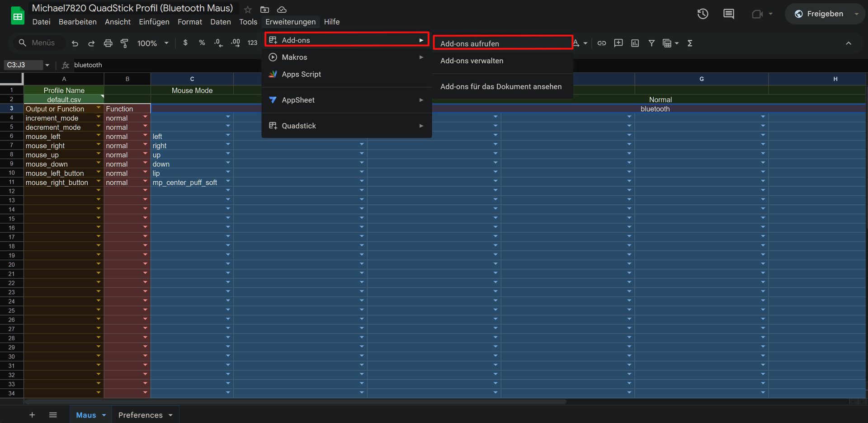
Task: Expand the AppSheet submenu
Action: [x=346, y=100]
